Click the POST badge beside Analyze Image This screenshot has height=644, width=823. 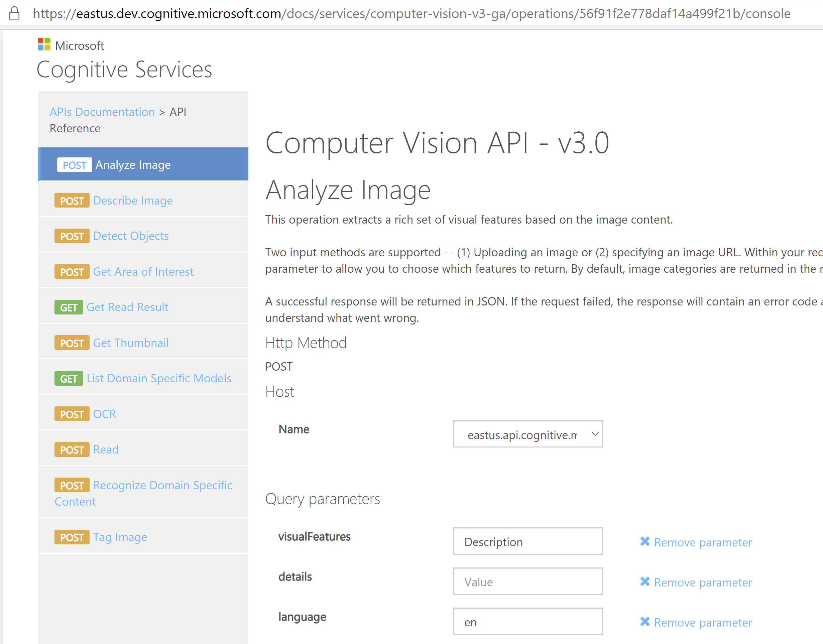[75, 165]
